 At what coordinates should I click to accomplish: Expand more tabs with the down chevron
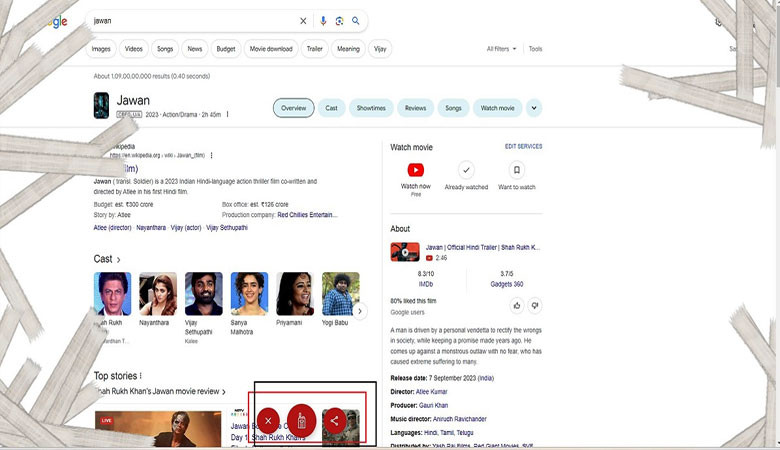(x=534, y=108)
